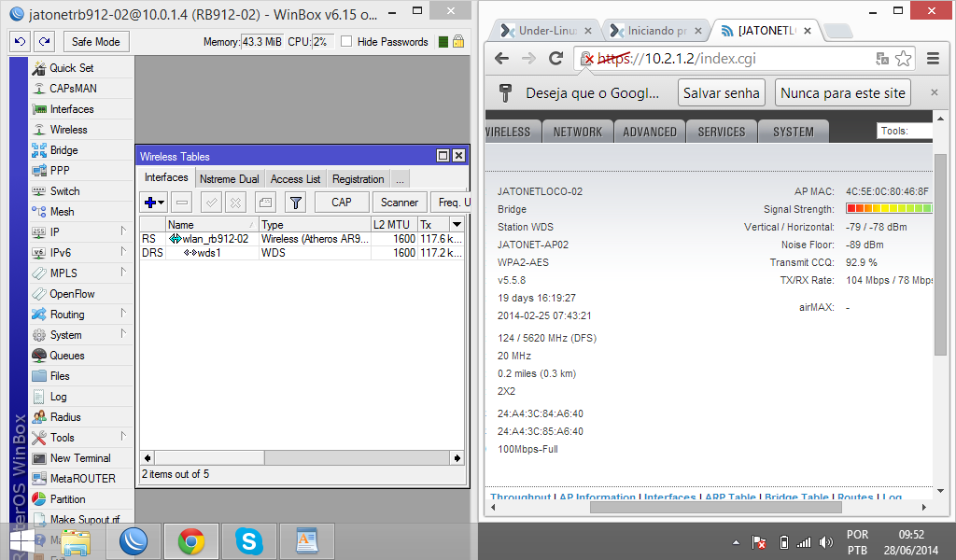Open Queues in WinBox sidebar

click(67, 356)
